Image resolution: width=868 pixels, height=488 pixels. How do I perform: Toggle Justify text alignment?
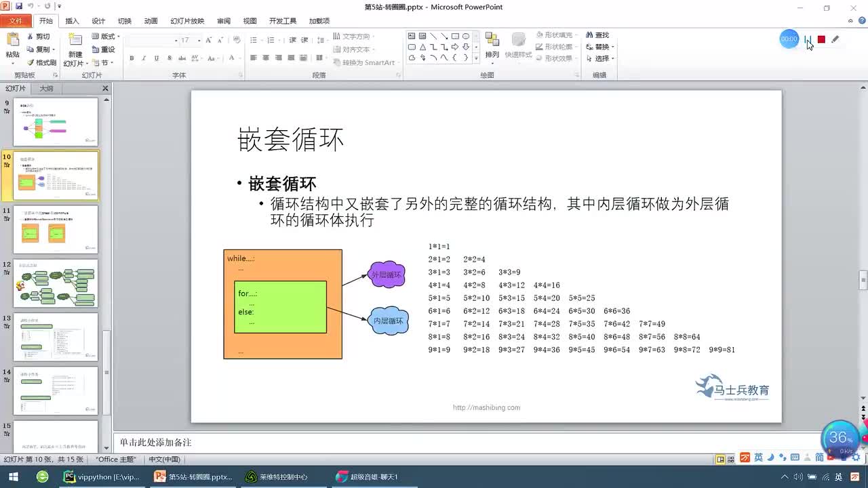[x=290, y=58]
